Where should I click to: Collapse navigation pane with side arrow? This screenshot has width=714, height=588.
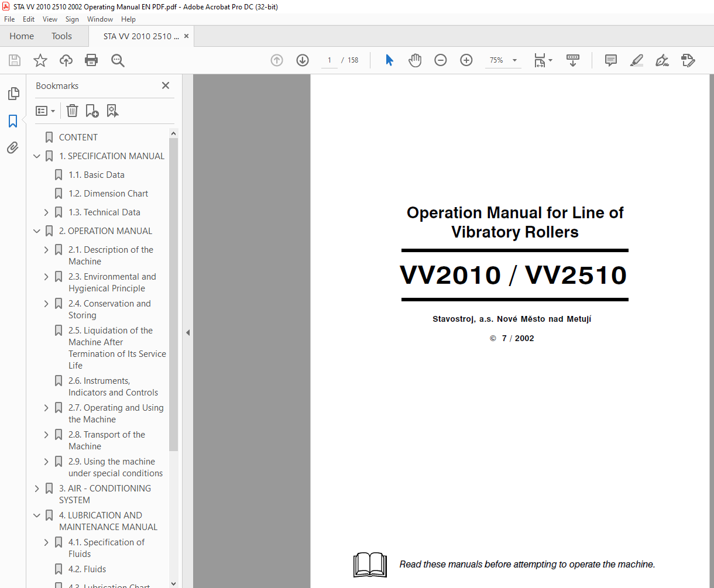(188, 332)
